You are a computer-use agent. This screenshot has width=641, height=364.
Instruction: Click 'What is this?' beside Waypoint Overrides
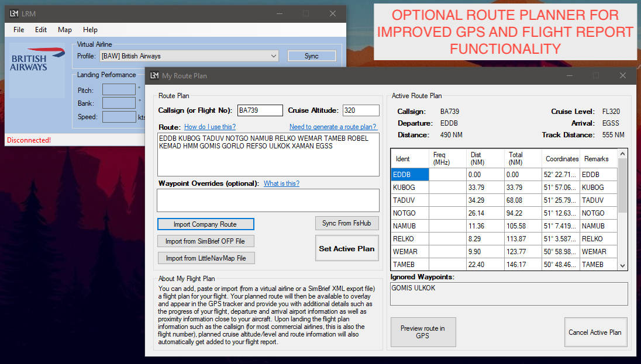[281, 183]
